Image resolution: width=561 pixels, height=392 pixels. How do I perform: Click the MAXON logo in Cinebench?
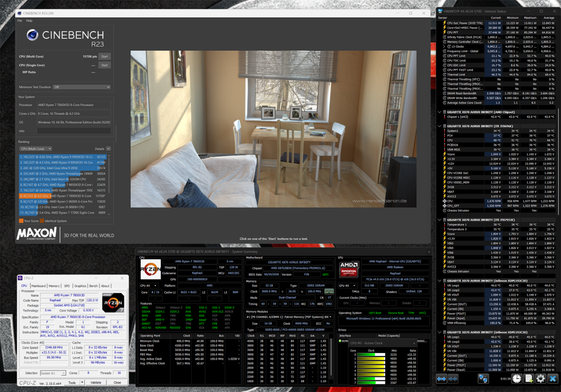[37, 234]
